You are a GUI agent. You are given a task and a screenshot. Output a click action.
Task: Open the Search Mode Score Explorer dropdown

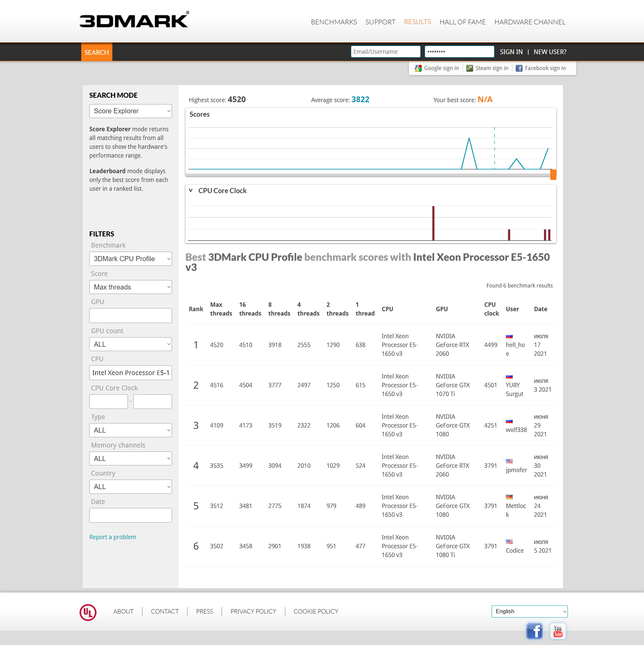(x=131, y=111)
